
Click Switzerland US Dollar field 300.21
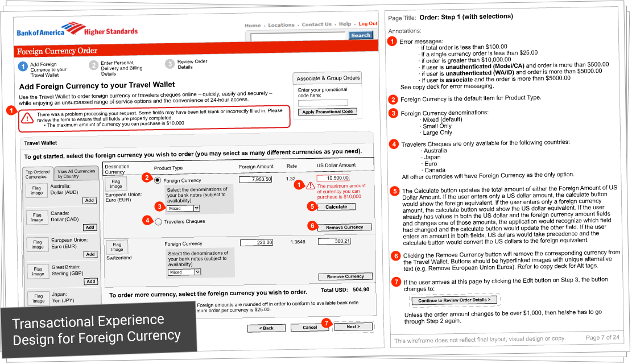tap(334, 242)
